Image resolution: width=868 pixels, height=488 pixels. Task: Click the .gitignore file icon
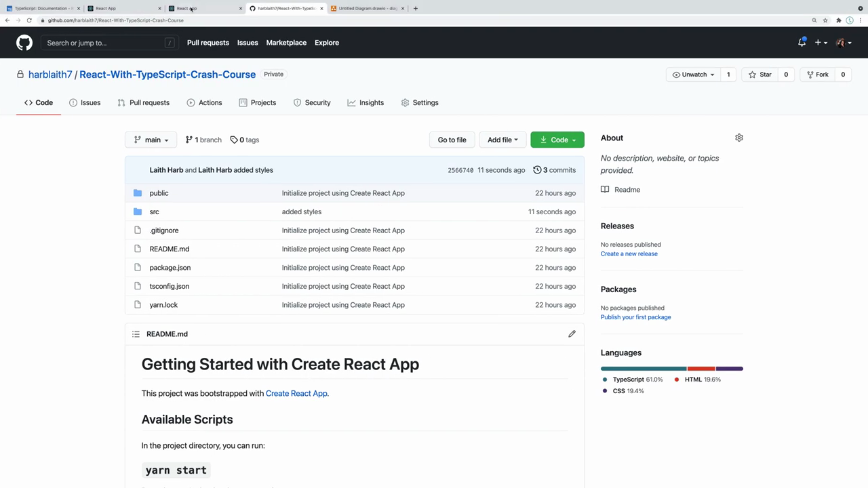coord(138,230)
